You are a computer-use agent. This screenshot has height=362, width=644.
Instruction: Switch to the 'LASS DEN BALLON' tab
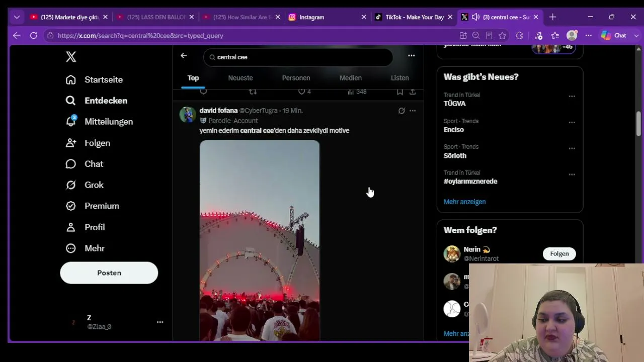click(x=155, y=17)
